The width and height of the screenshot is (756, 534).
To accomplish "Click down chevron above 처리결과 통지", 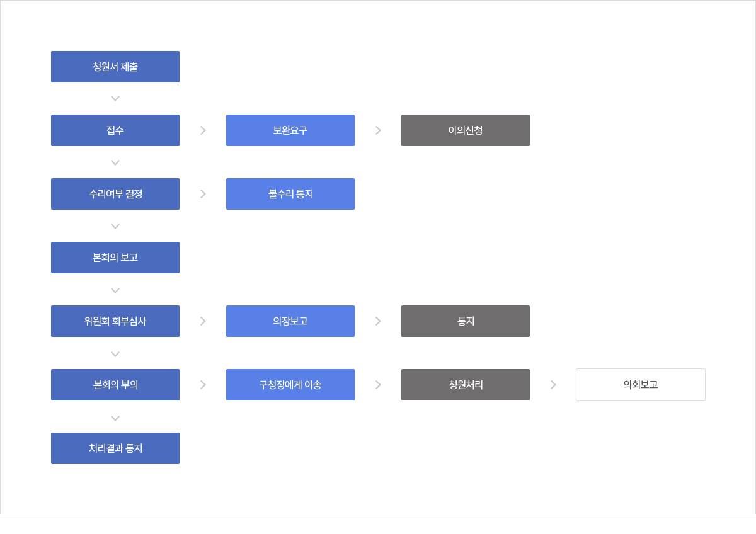I will [x=115, y=418].
